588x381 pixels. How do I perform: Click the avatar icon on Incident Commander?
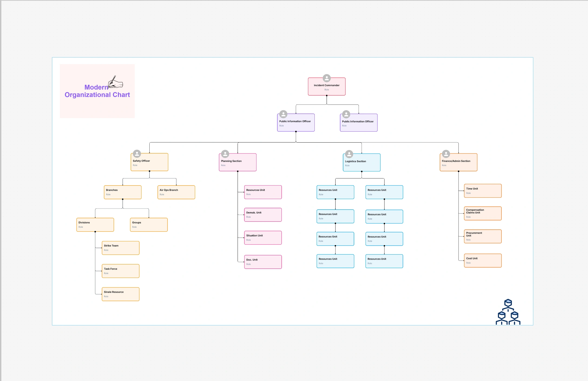pyautogui.click(x=327, y=78)
